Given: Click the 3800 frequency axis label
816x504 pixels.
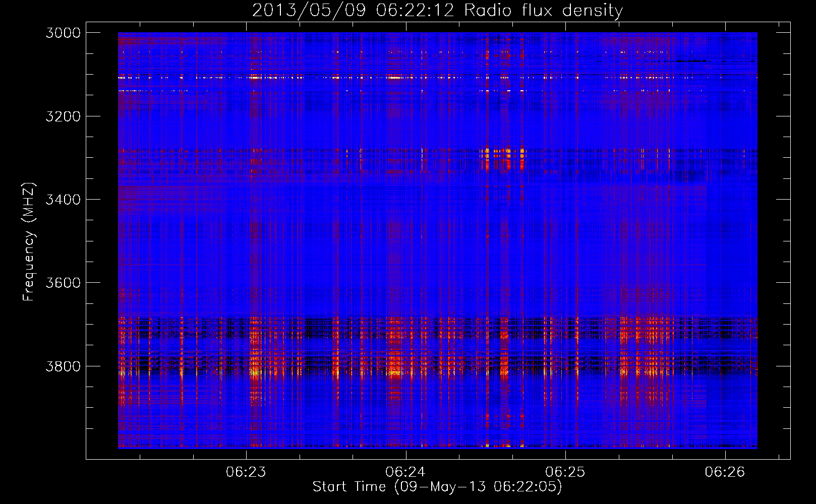Looking at the screenshot, I should [63, 366].
